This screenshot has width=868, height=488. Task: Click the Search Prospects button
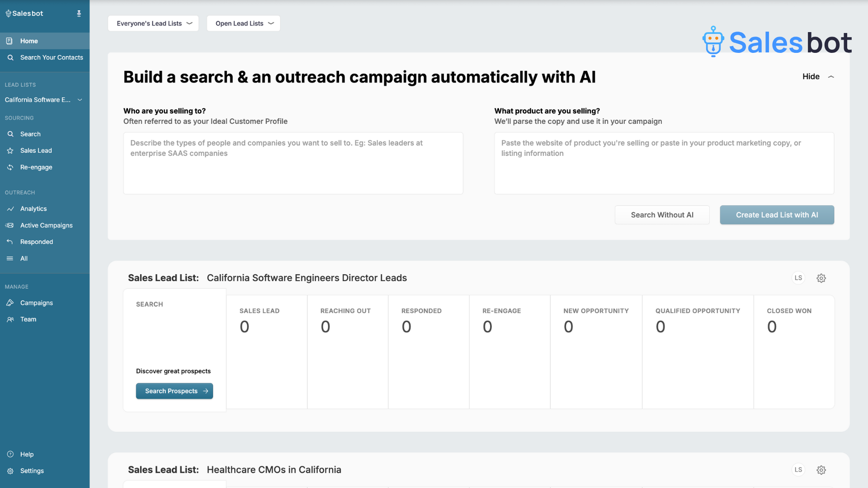[174, 391]
